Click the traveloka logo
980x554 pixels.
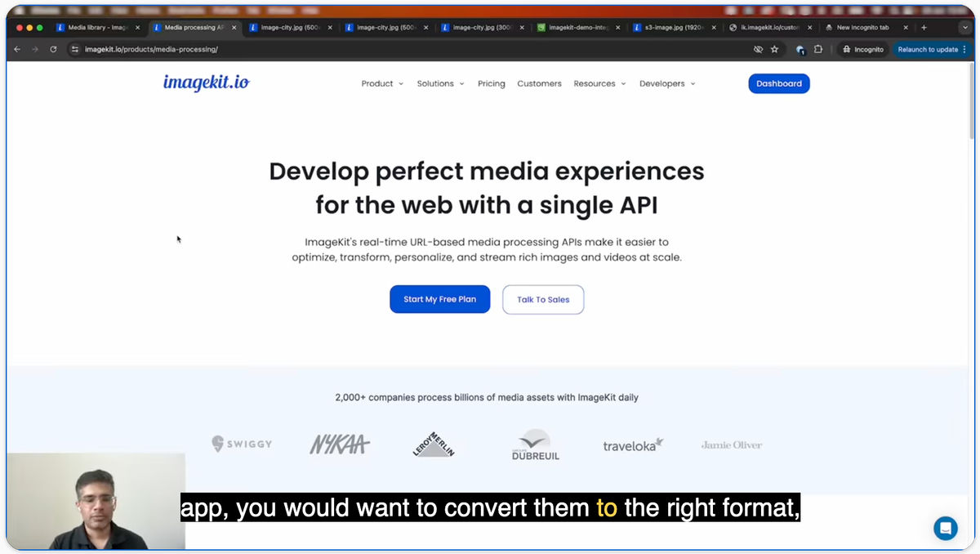coord(633,445)
